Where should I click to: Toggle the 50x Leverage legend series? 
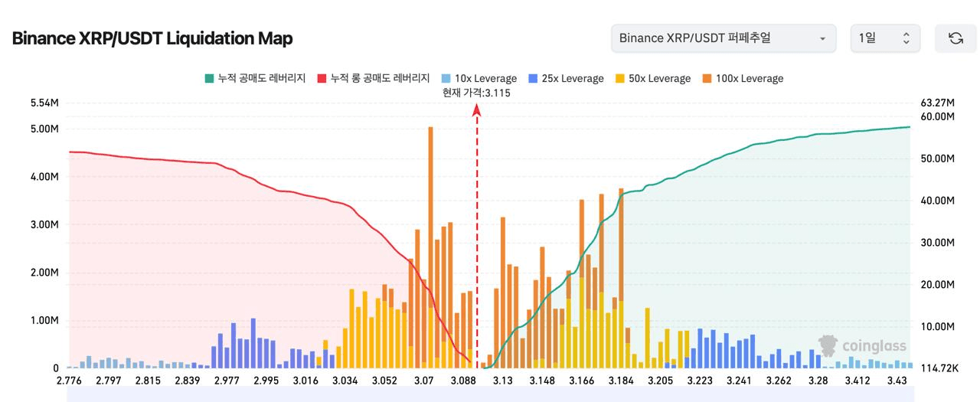tap(652, 78)
